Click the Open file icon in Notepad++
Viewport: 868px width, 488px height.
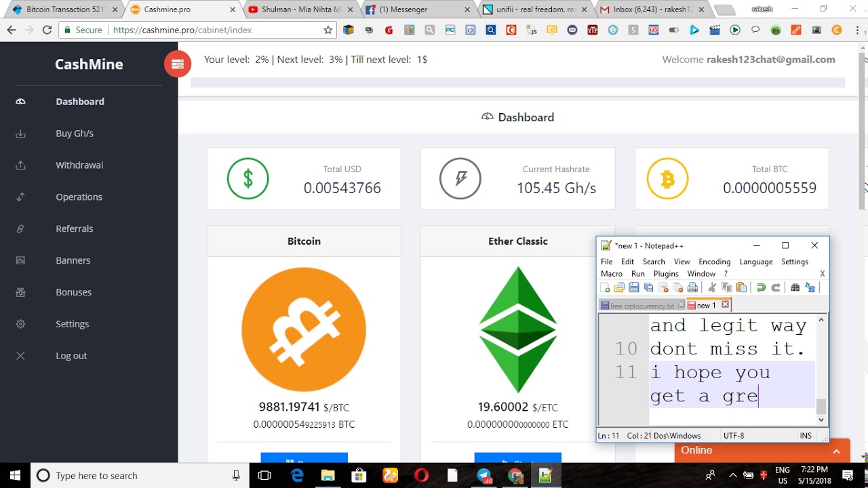coord(619,288)
